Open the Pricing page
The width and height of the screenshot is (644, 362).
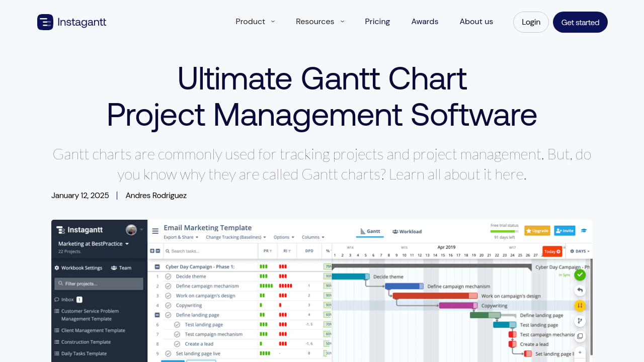click(x=377, y=22)
